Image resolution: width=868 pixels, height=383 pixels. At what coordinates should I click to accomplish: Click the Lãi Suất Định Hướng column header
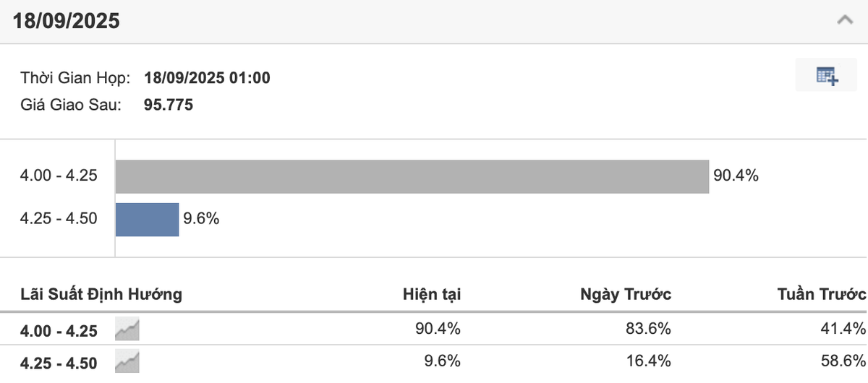pos(100,294)
